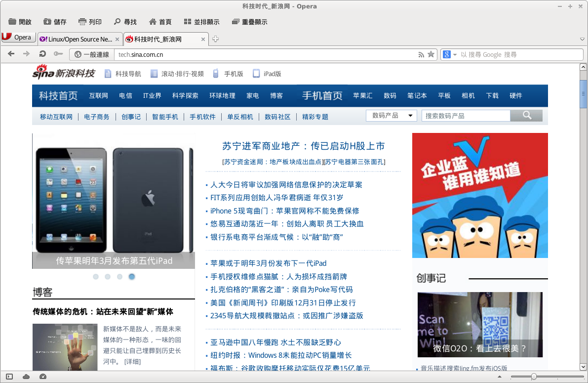Click the 並排顯示 tile windows button
Screen dimensions: 588x383
point(202,22)
